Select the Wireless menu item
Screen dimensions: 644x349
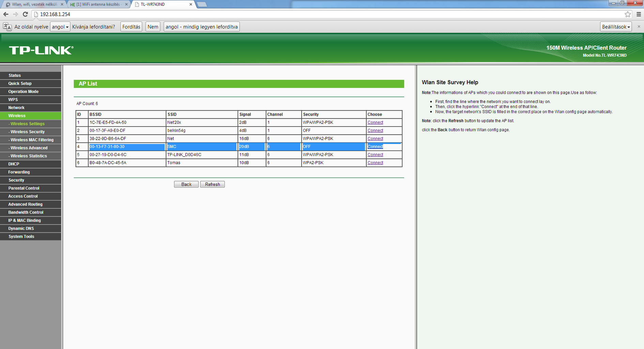[31, 116]
